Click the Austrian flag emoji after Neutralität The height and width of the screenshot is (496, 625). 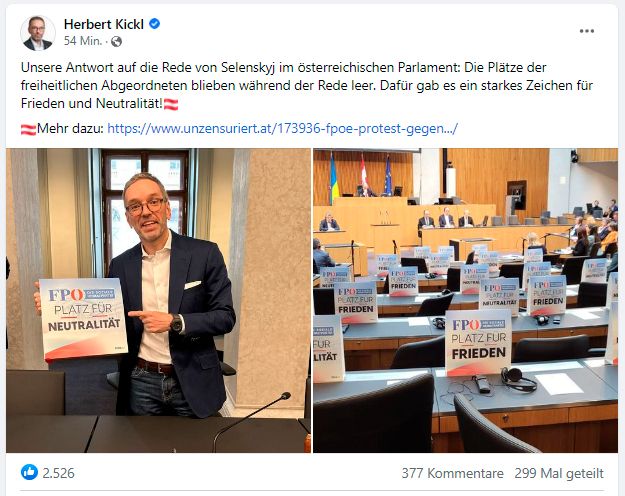click(171, 104)
